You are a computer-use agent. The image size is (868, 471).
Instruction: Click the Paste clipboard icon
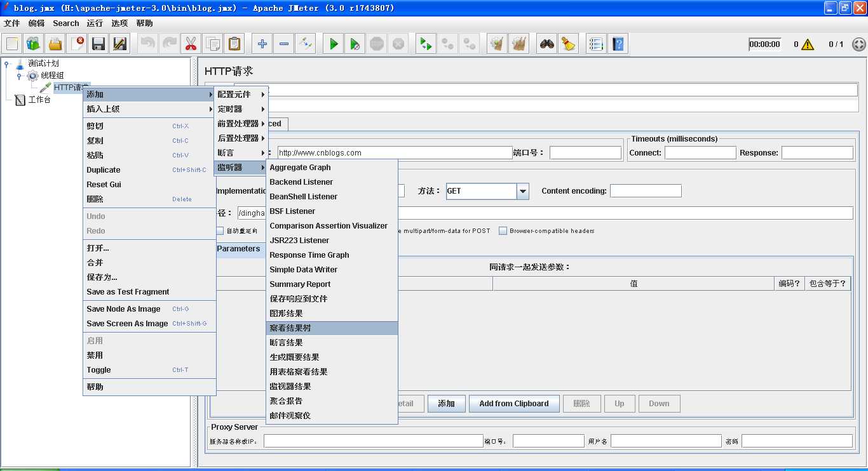pyautogui.click(x=234, y=44)
